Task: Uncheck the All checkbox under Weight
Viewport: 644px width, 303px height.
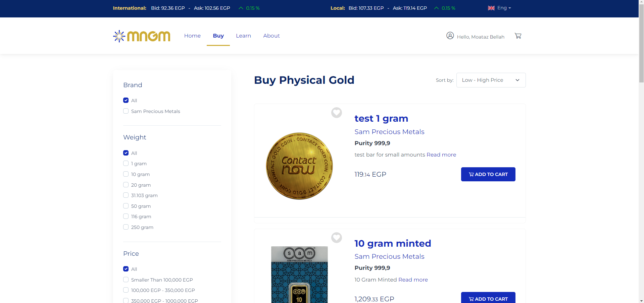Action: [126, 153]
